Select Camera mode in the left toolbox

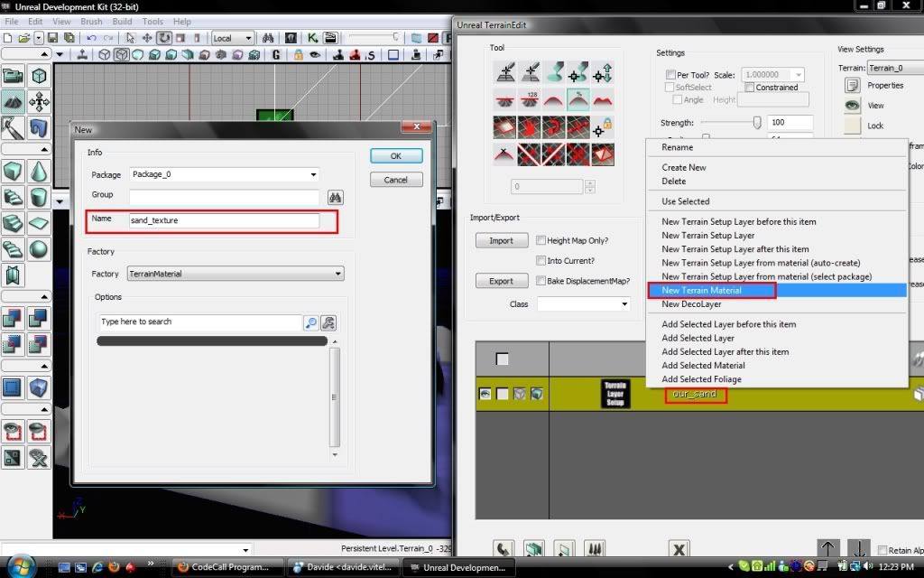tap(13, 76)
